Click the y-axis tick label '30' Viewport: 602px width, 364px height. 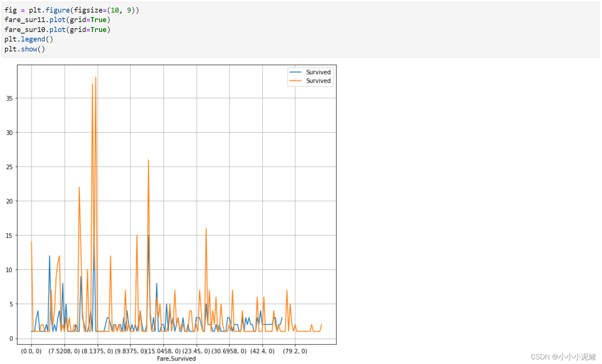9,133
